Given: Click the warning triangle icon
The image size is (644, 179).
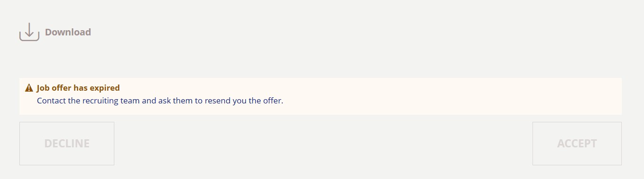Looking at the screenshot, I should pos(29,88).
